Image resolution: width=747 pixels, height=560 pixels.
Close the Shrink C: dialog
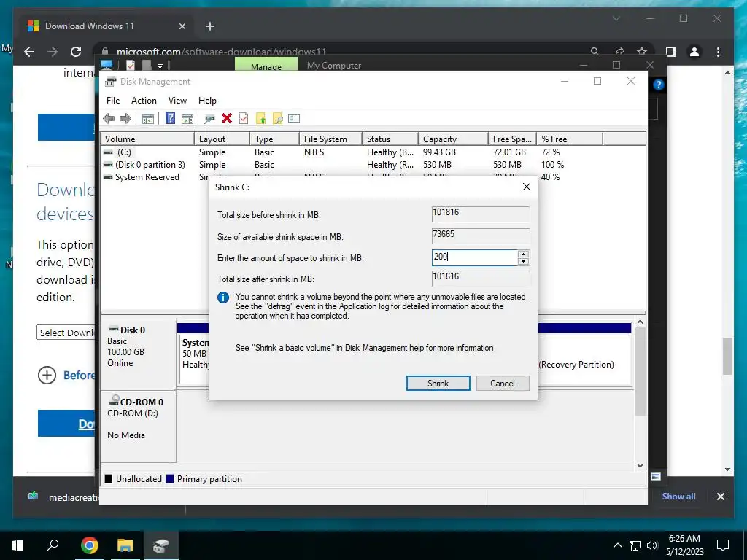pyautogui.click(x=527, y=187)
